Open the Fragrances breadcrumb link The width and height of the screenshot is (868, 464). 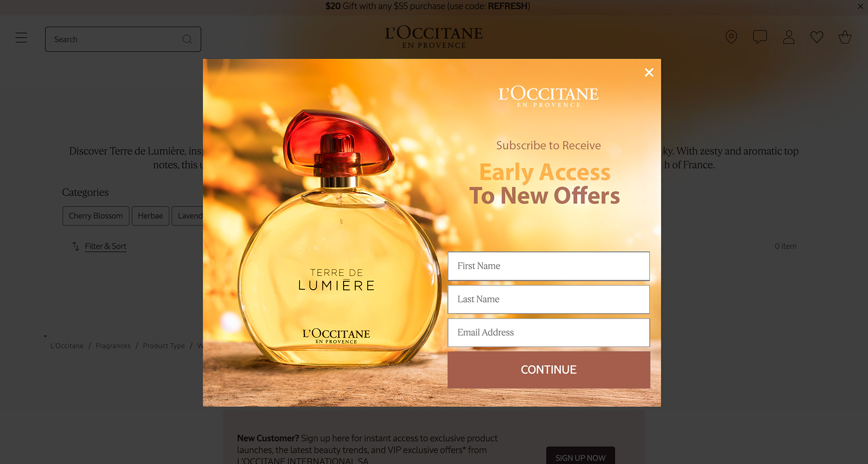tap(113, 346)
